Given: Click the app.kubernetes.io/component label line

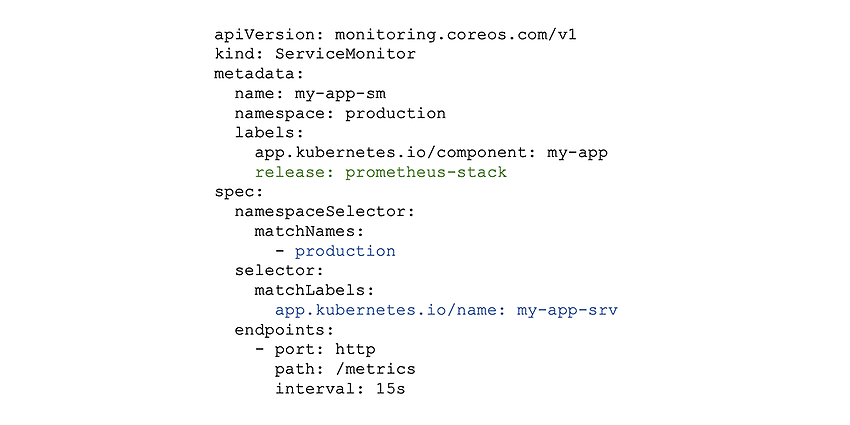Looking at the screenshot, I should pyautogui.click(x=432, y=153).
